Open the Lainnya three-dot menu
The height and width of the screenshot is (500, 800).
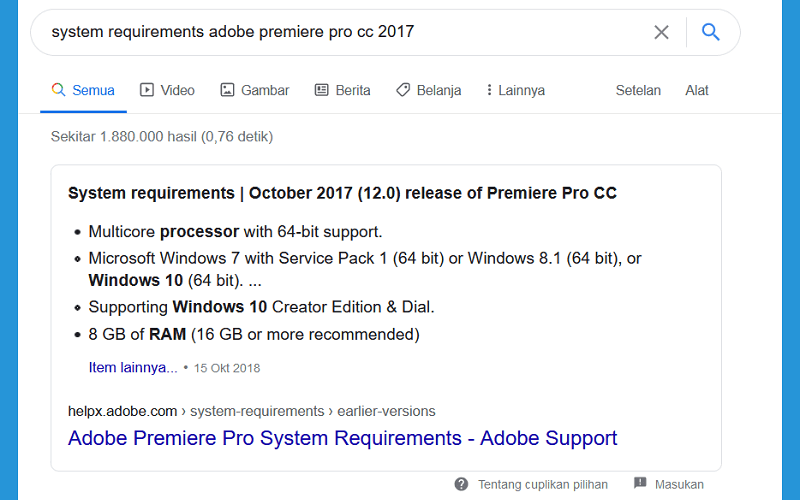[x=515, y=90]
